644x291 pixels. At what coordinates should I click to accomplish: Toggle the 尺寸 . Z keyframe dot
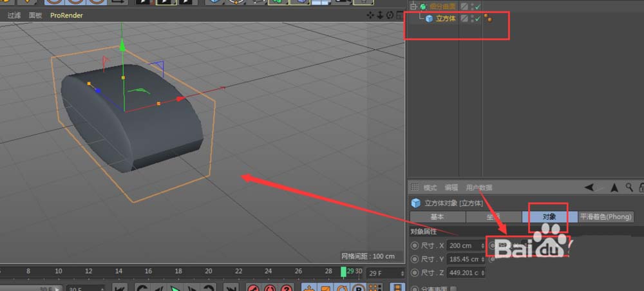pyautogui.click(x=414, y=272)
